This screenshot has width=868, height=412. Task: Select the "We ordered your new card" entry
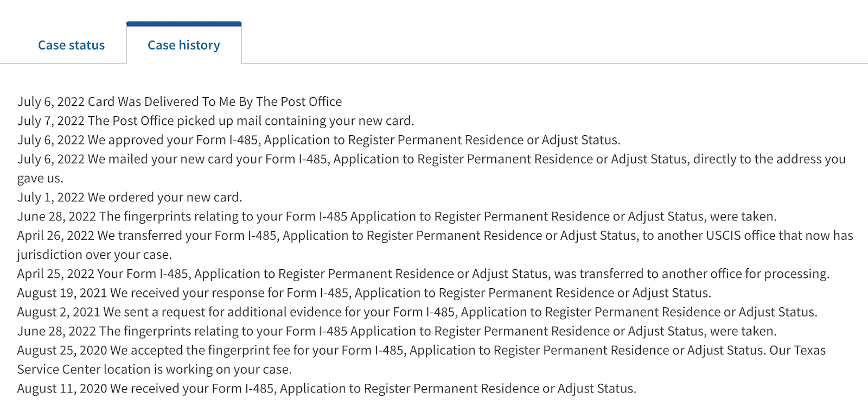click(x=130, y=197)
